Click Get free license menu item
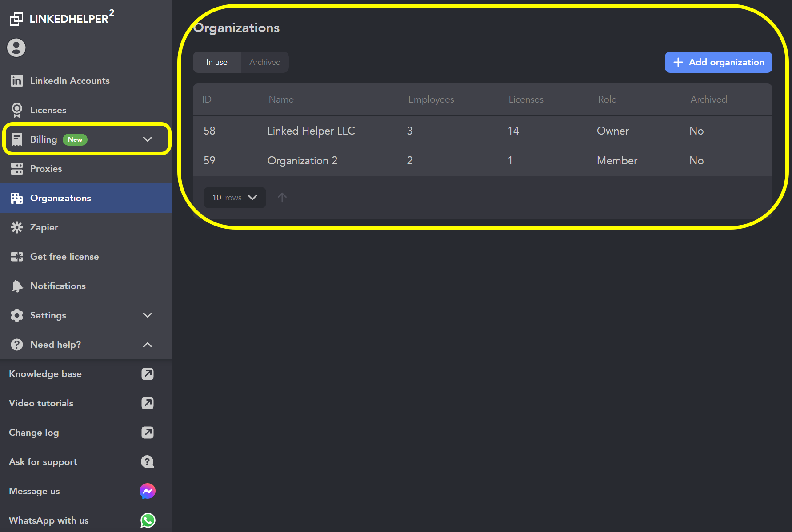792x532 pixels. [x=86, y=257]
